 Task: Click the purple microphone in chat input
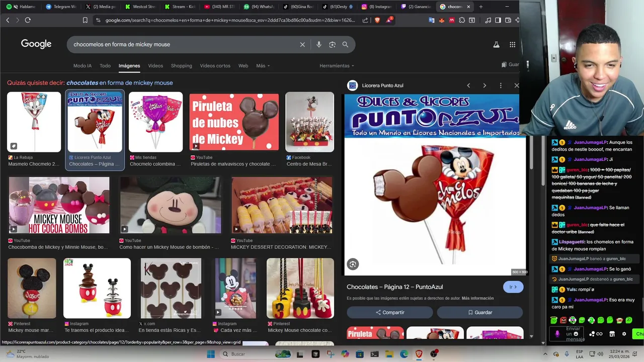[x=557, y=334]
